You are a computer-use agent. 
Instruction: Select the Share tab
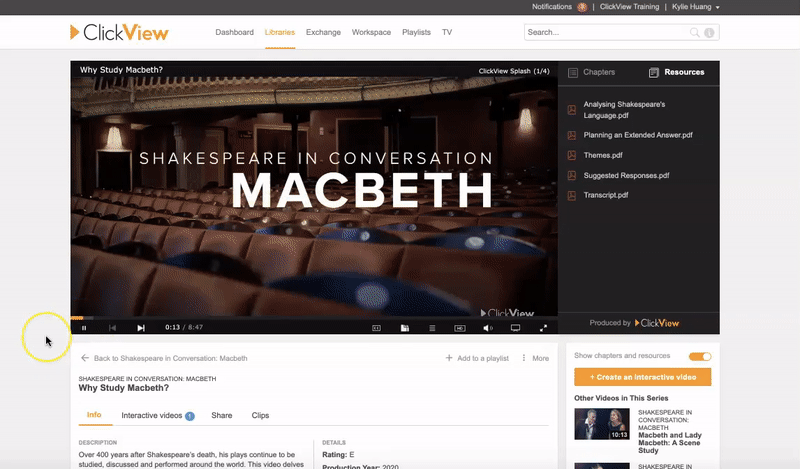pos(221,415)
